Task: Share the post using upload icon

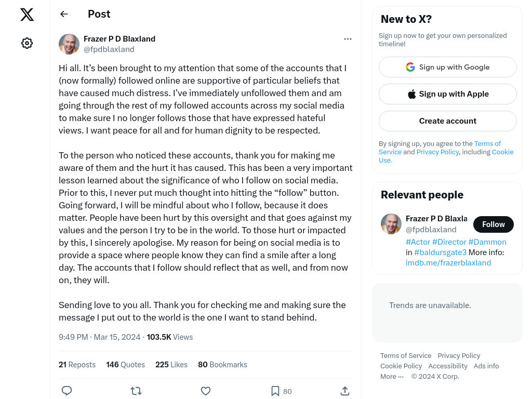Action: point(345,391)
